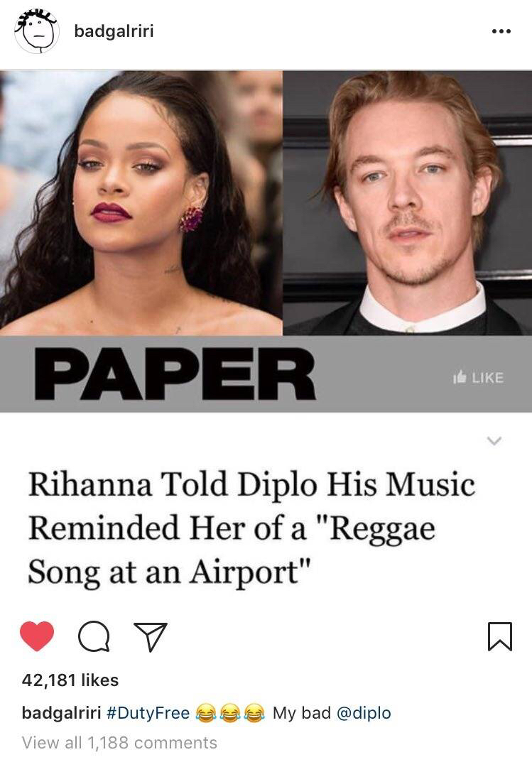This screenshot has height=762, width=532.
Task: Open the badgalriri profile avatar
Action: 37,31
